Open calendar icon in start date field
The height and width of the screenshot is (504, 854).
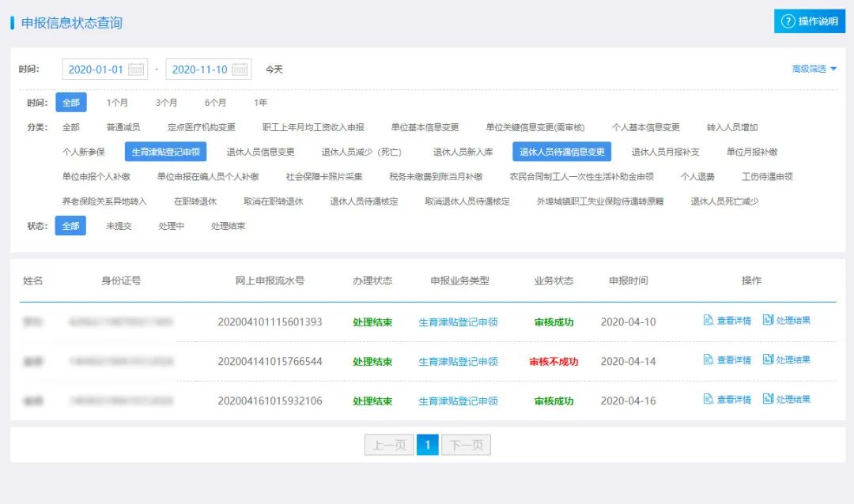pos(136,70)
